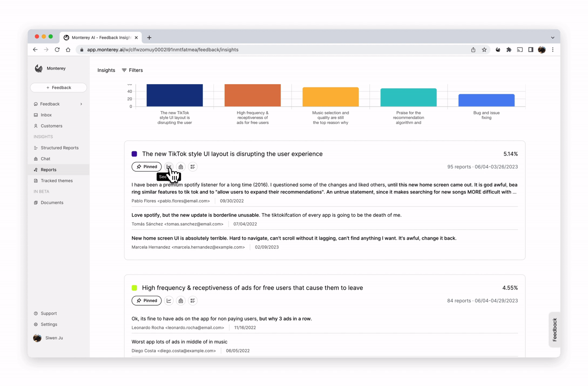Click the Customers person icon
This screenshot has height=386, width=588.
point(36,126)
